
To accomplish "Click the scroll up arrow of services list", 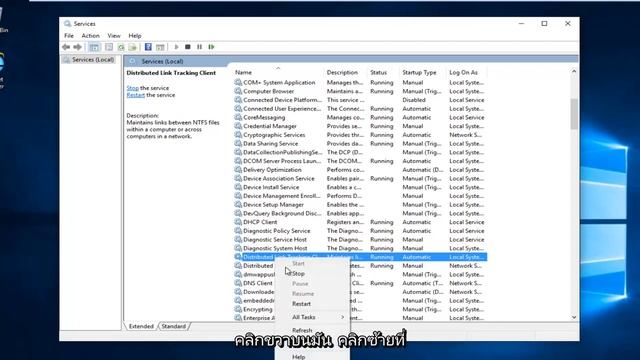I will (x=574, y=71).
